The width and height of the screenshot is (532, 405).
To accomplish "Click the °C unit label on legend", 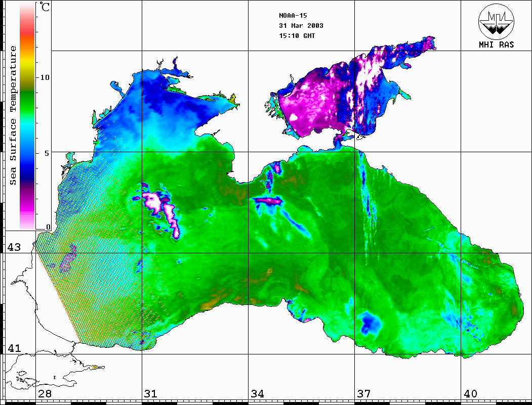I will coord(45,7).
